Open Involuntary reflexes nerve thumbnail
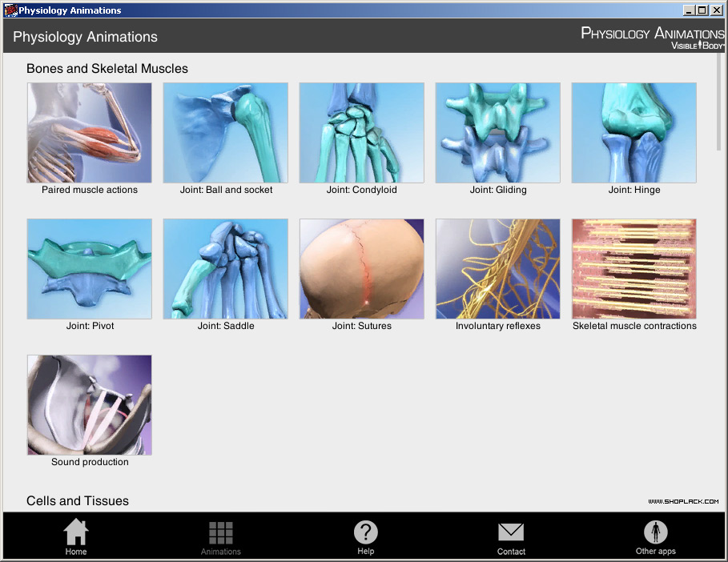This screenshot has height=562, width=728. tap(497, 269)
